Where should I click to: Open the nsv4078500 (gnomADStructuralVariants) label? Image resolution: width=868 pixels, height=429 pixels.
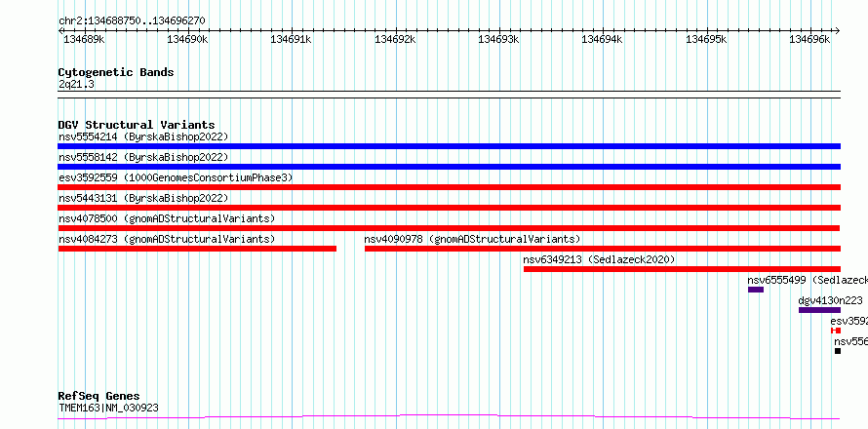point(167,218)
